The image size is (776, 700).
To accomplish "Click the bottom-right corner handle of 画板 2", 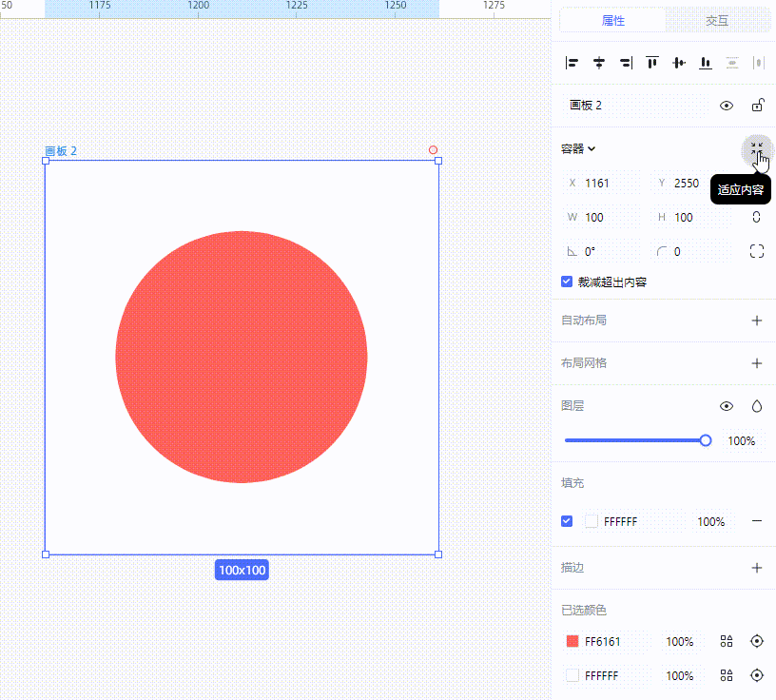I will tap(438, 554).
